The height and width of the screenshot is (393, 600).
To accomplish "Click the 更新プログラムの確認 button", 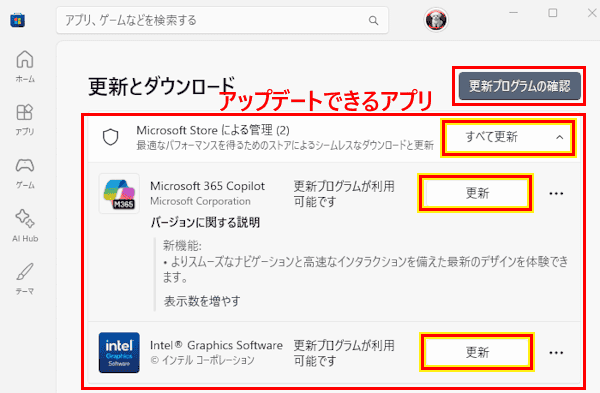I will pyautogui.click(x=520, y=86).
